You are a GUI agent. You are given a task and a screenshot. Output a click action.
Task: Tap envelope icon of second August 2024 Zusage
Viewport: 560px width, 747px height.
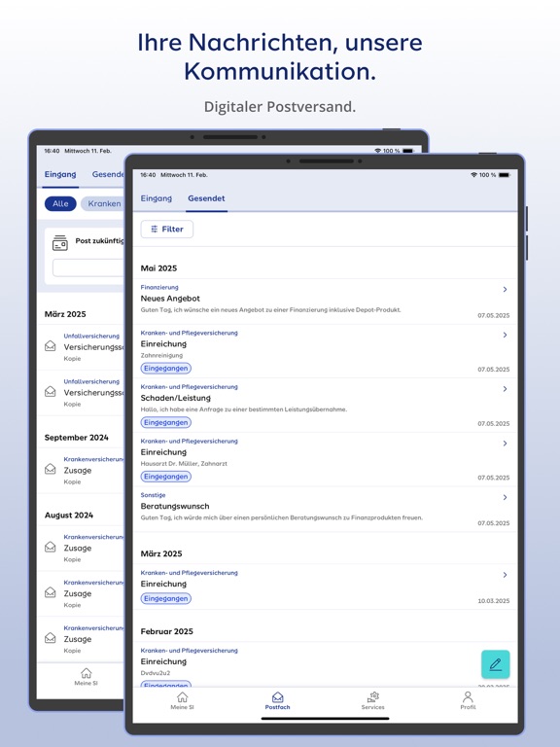pyautogui.click(x=50, y=592)
